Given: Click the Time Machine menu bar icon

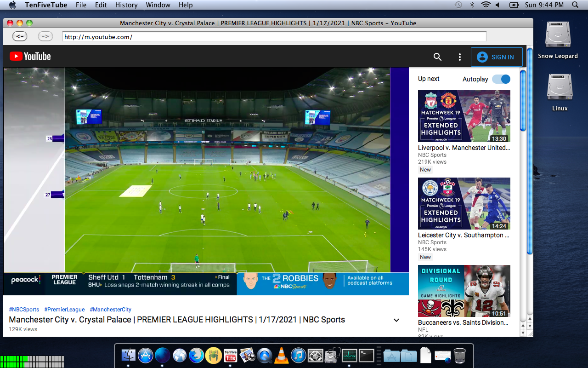Looking at the screenshot, I should (458, 5).
